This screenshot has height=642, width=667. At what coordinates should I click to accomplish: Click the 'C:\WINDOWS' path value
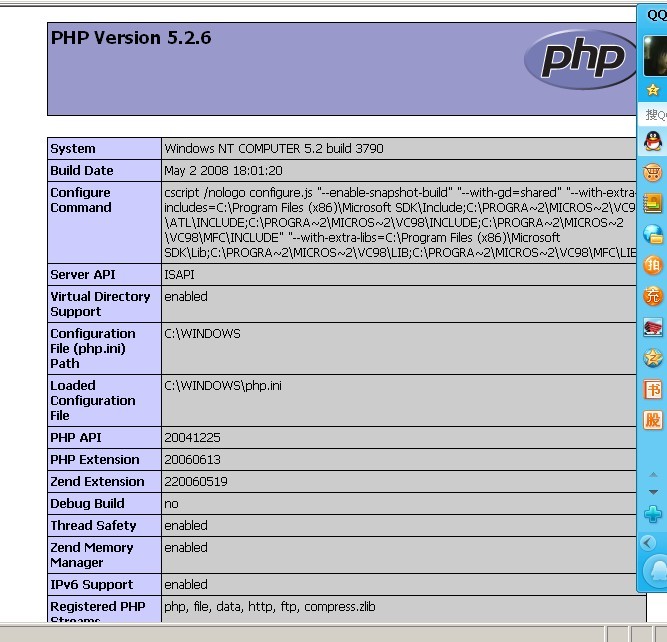tap(202, 334)
